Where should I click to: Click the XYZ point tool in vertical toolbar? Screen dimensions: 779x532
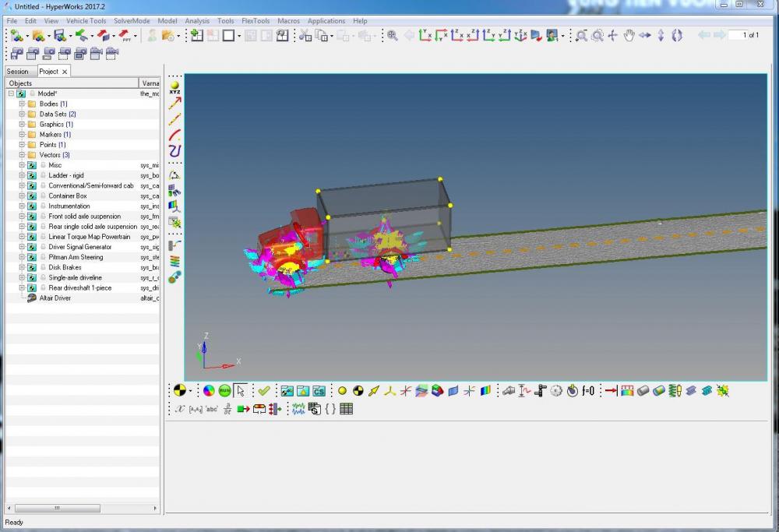coord(174,87)
